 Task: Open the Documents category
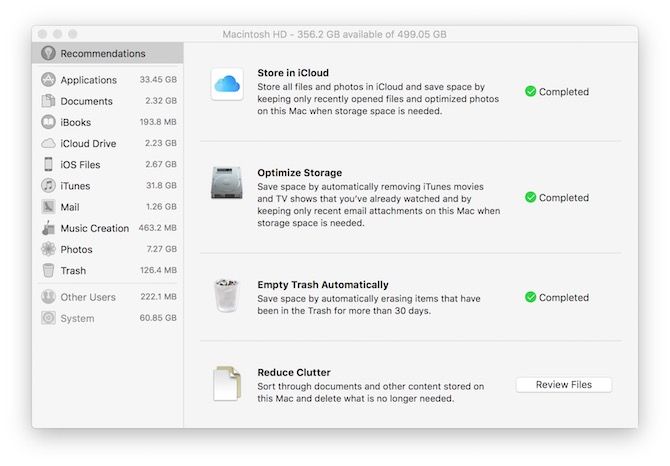click(x=86, y=101)
